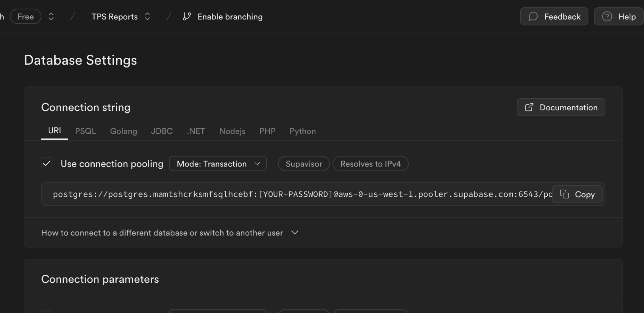The height and width of the screenshot is (313, 644).
Task: Click the copy icon beside the connection string
Action: coord(565,194)
